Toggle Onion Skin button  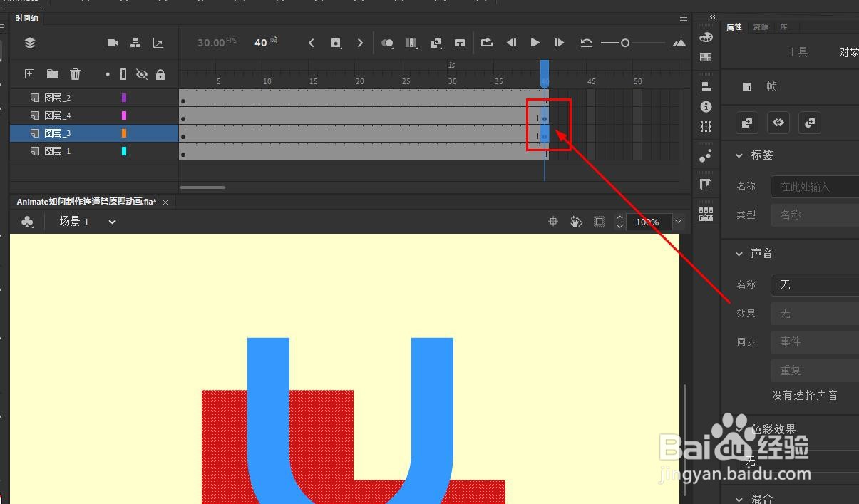pyautogui.click(x=387, y=43)
